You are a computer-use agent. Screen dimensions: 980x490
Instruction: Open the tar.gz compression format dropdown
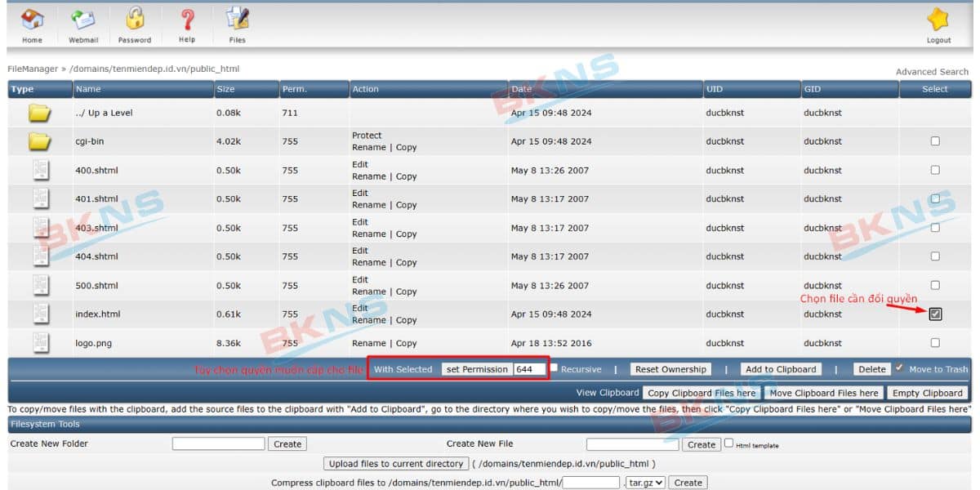coord(645,482)
